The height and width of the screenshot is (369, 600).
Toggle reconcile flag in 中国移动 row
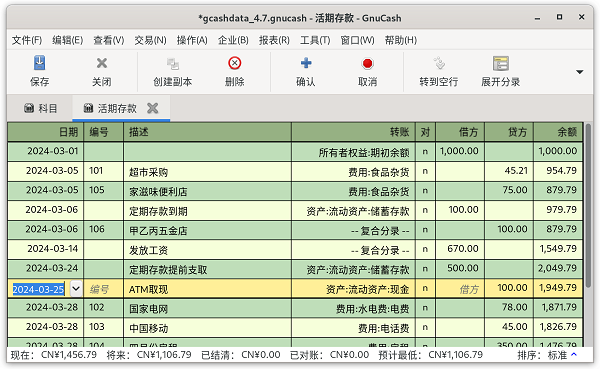coord(425,327)
